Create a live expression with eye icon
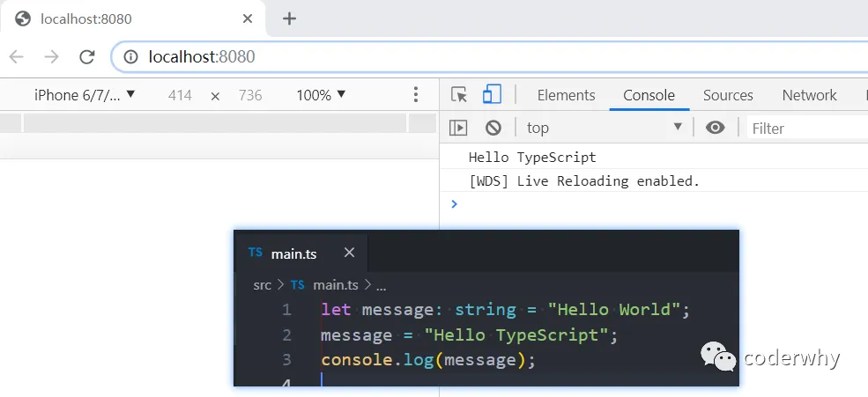Image resolution: width=868 pixels, height=397 pixels. click(716, 128)
